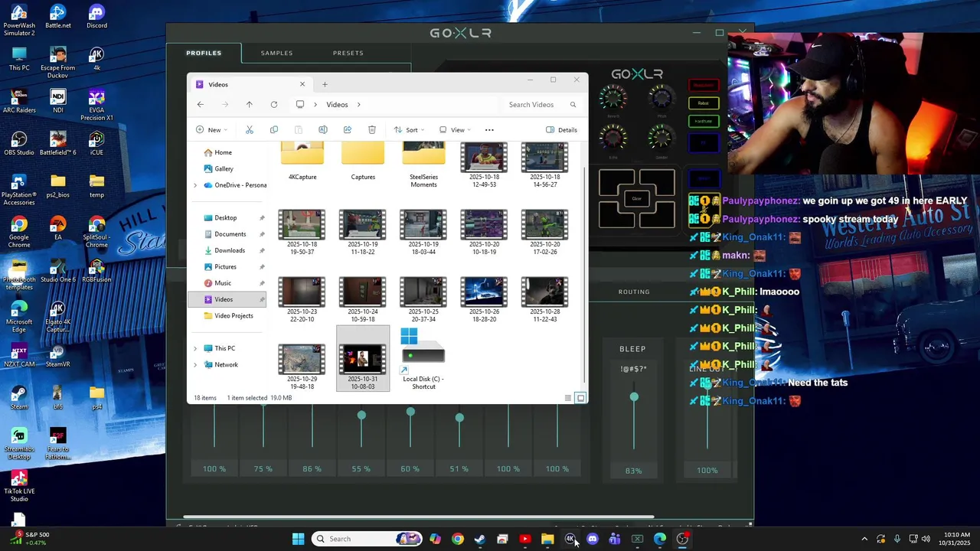This screenshot has width=980, height=551.
Task: Open YouTube app from the taskbar
Action: click(524, 539)
